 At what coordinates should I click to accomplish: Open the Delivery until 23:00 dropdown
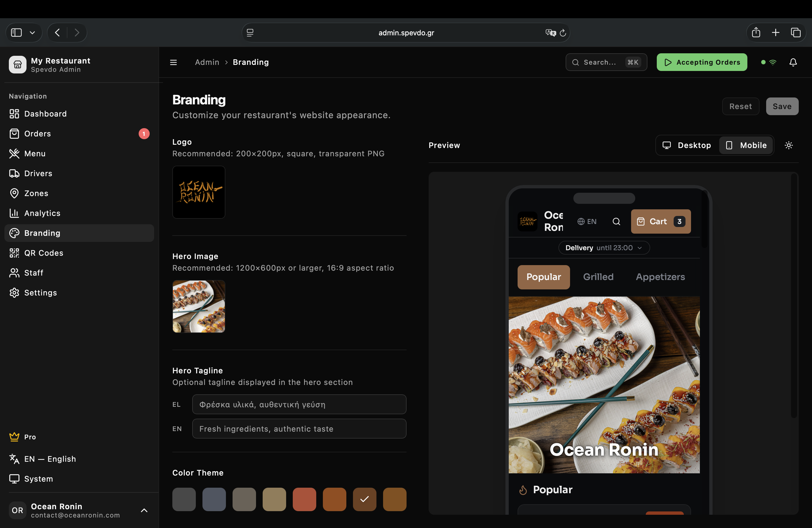(603, 248)
